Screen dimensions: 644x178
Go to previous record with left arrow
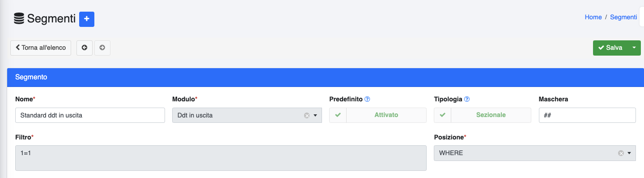tap(85, 48)
